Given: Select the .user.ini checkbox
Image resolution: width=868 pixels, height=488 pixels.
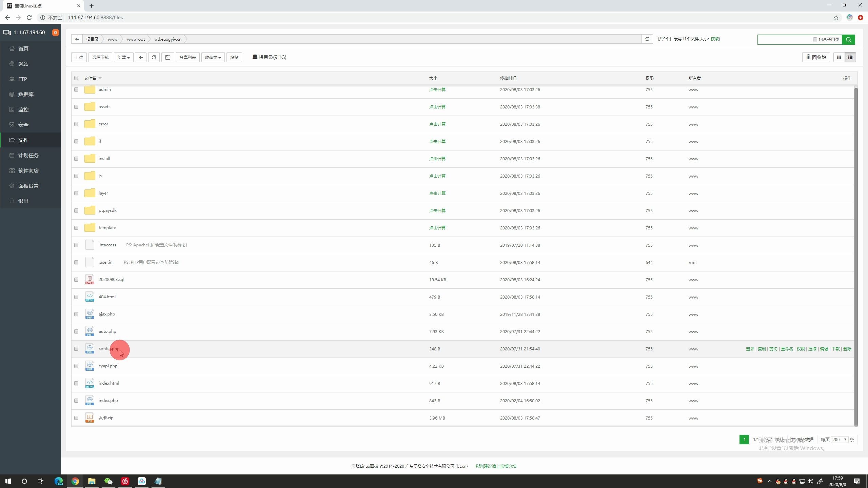Looking at the screenshot, I should click(76, 262).
